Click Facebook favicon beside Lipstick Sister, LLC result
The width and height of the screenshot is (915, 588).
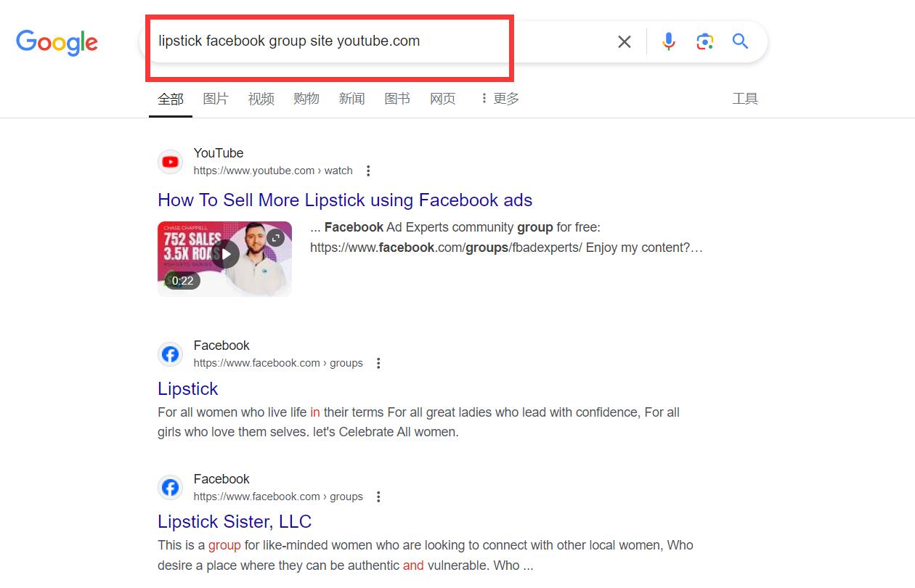point(171,488)
